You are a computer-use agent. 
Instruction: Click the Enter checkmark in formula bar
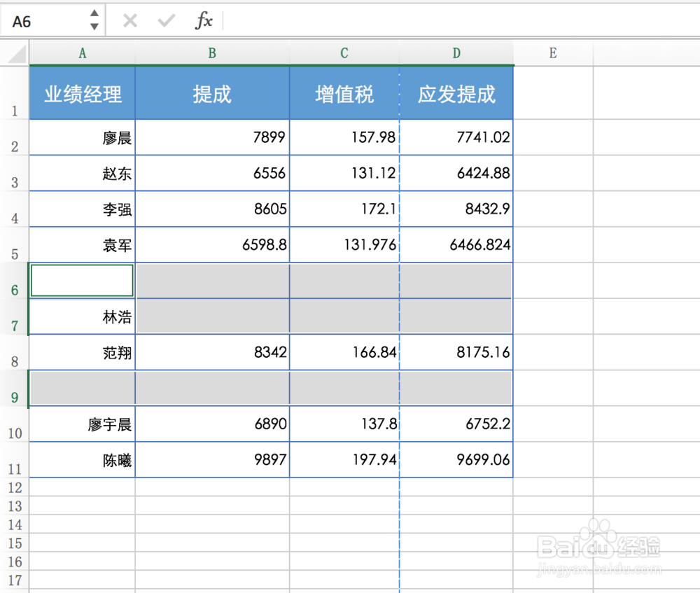166,20
